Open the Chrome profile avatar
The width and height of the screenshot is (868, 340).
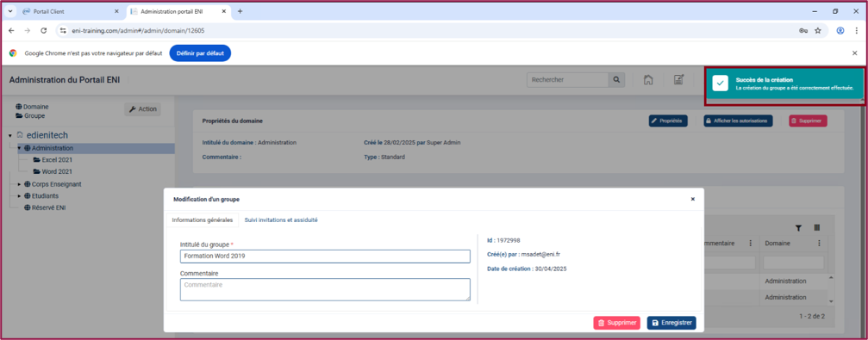840,31
